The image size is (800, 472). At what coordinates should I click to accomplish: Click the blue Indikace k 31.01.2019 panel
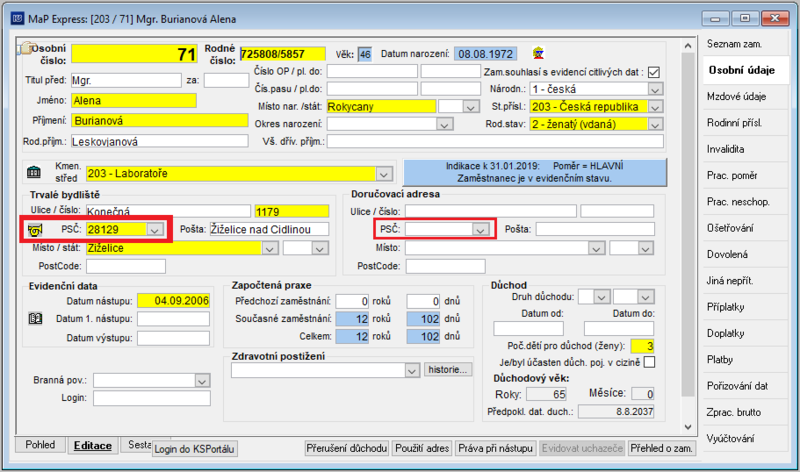[x=535, y=172]
